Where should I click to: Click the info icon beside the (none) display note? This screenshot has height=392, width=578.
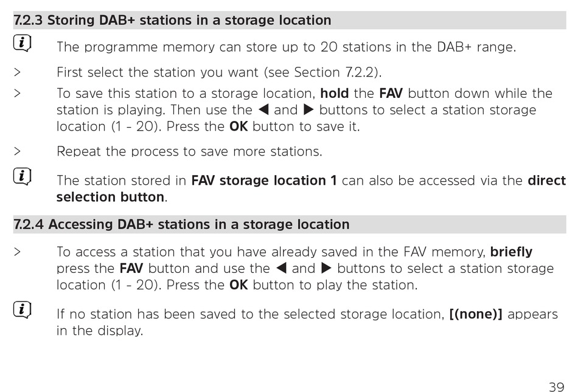pyautogui.click(x=22, y=309)
